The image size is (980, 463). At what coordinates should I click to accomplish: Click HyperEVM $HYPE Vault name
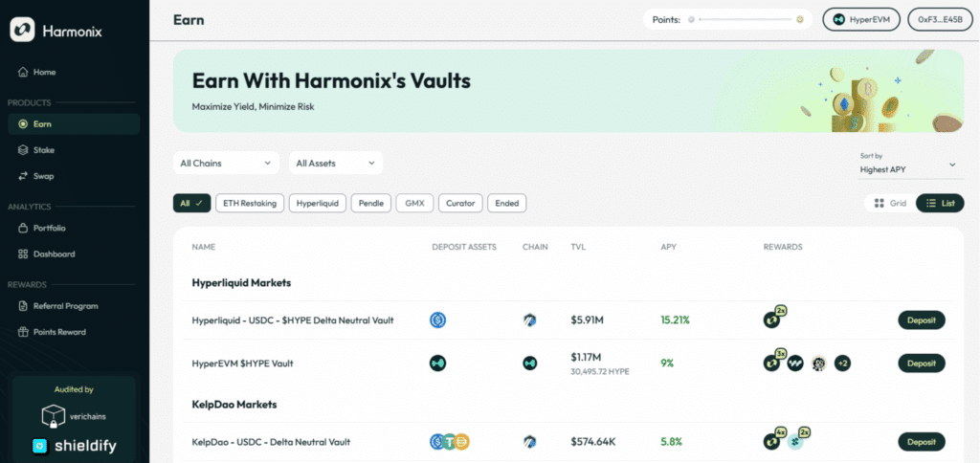coord(242,363)
